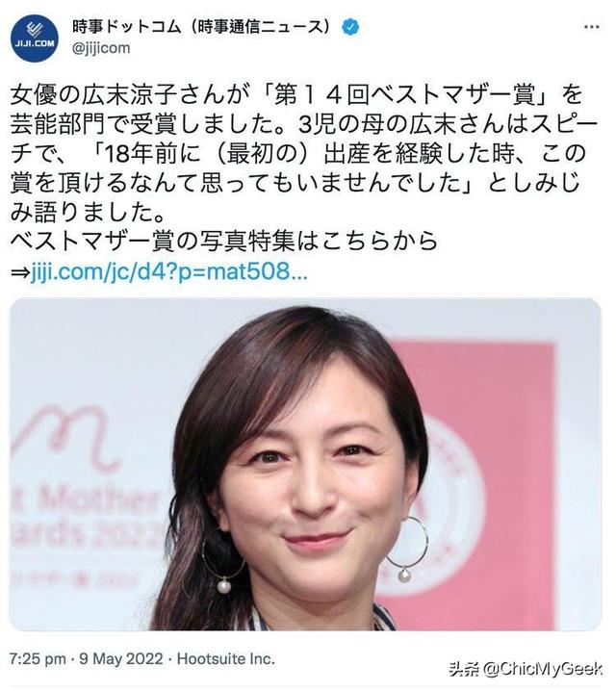Click the 7:25 pm timestamp
This screenshot has height=691, width=616.
[x=38, y=659]
